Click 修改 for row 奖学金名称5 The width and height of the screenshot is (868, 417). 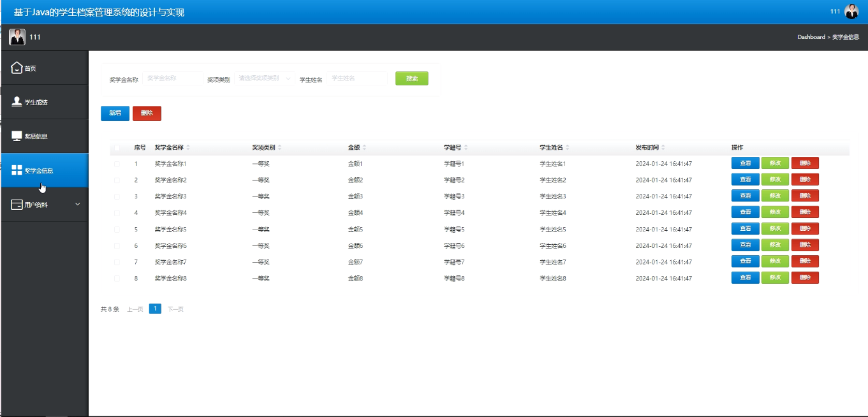775,228
